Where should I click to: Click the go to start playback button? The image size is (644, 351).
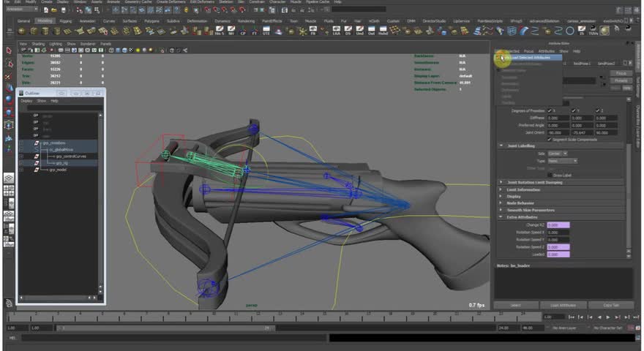(x=572, y=317)
